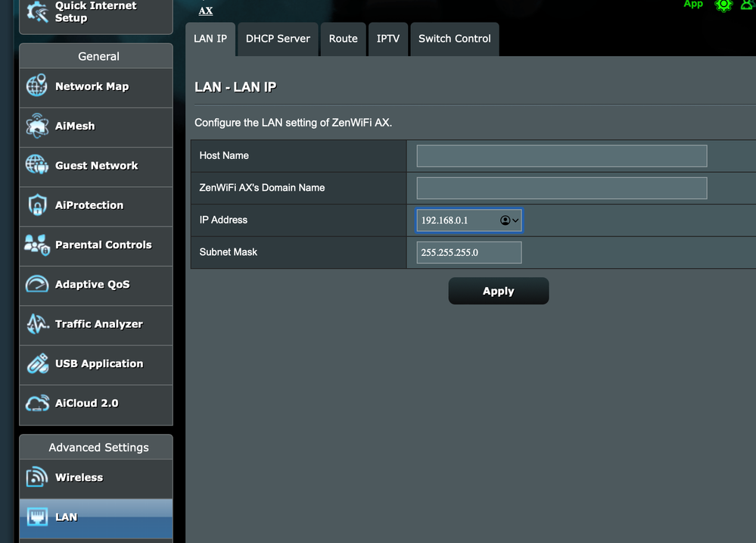Focus the ZenWiFi AX's Domain Name field

562,188
